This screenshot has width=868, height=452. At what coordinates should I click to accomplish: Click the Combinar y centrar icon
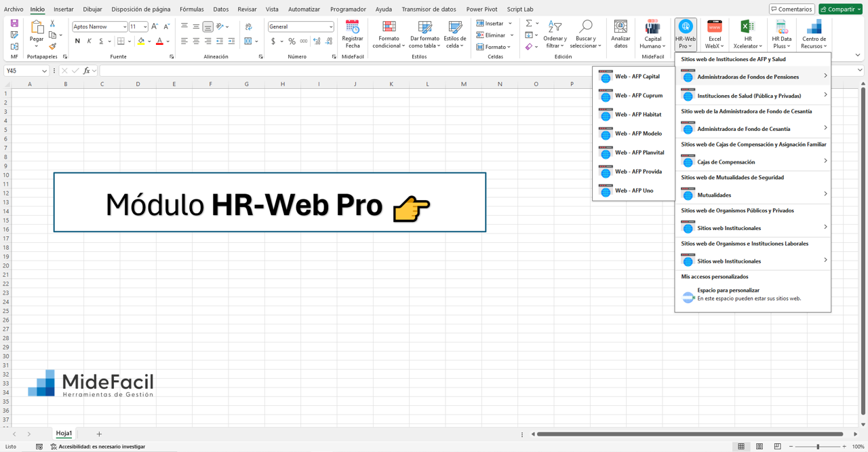(248, 41)
